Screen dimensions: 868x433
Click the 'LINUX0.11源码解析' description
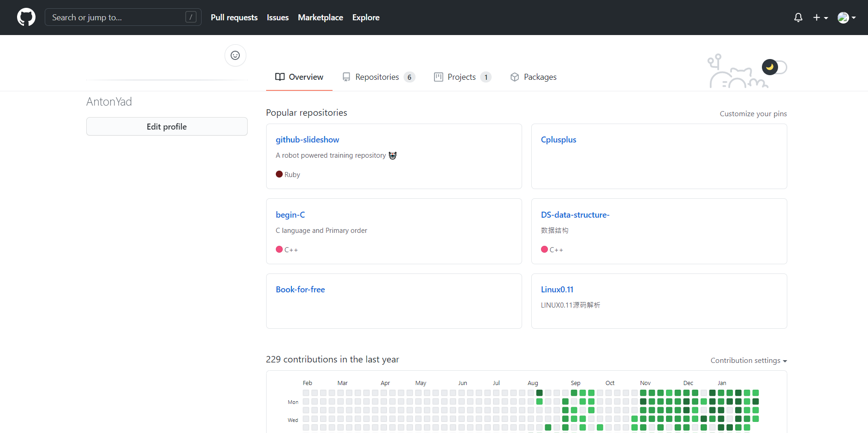coord(571,305)
